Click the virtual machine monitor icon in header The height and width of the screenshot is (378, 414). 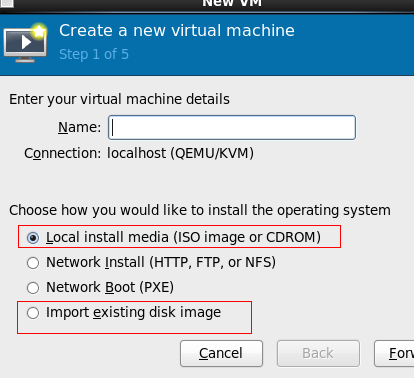25,43
